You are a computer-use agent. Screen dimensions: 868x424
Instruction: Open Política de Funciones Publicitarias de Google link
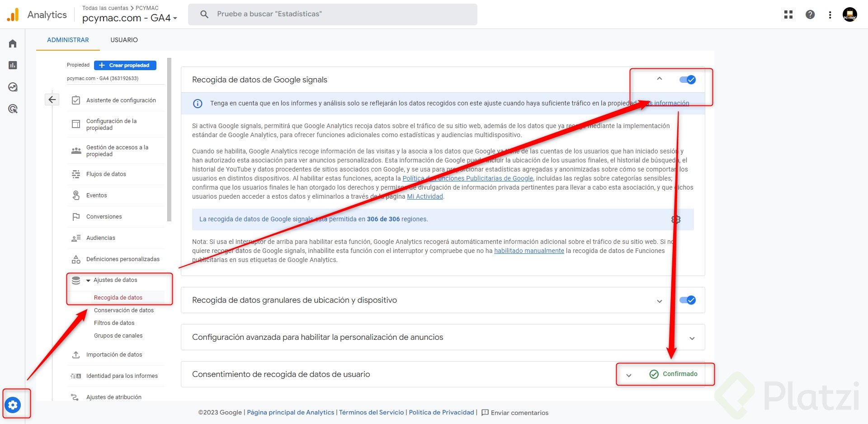468,178
